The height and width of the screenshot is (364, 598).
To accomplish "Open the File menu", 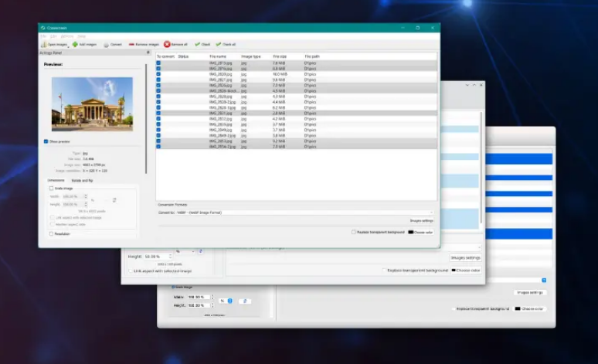I will (43, 36).
